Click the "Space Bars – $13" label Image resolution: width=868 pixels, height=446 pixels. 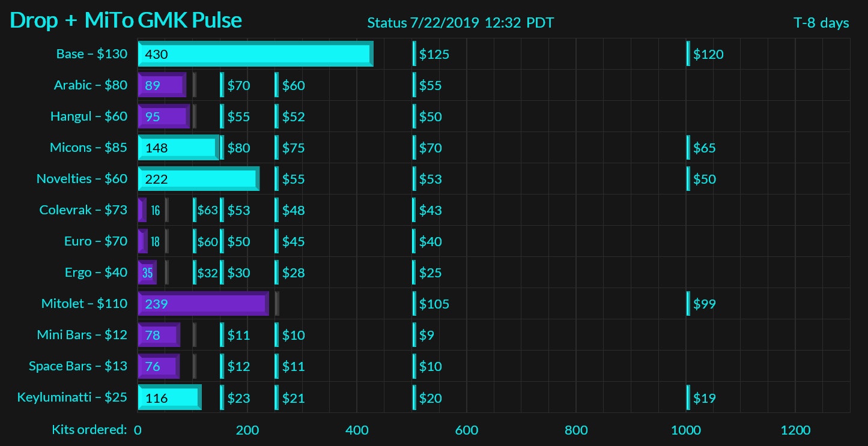78,366
